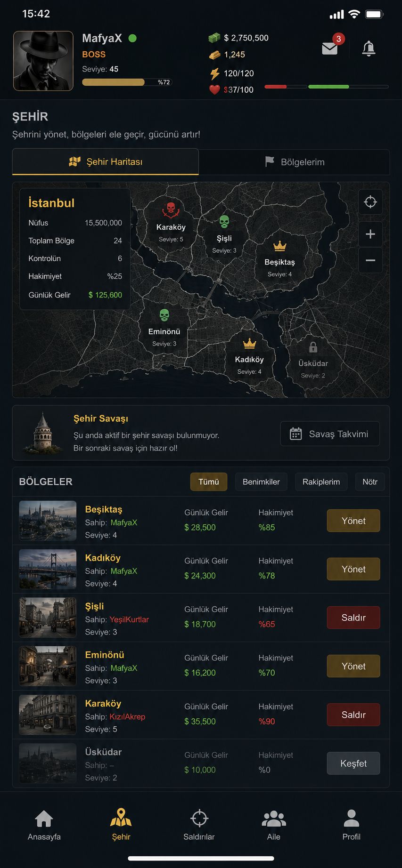Filter regions by Nötr

tap(370, 482)
